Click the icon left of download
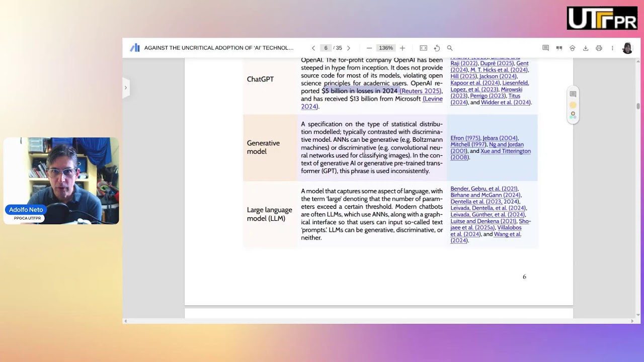This screenshot has height=362, width=644. click(x=572, y=48)
